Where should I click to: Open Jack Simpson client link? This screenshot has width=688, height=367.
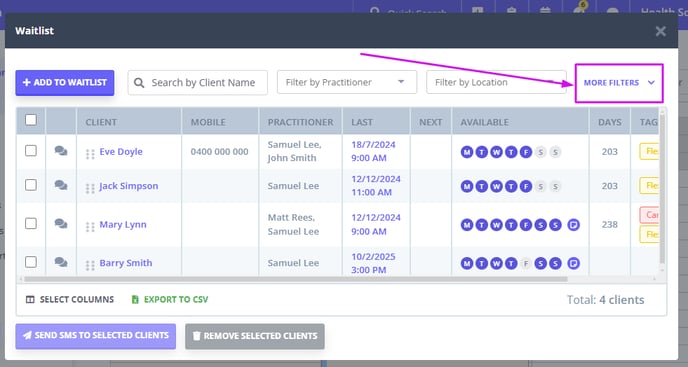(x=129, y=186)
